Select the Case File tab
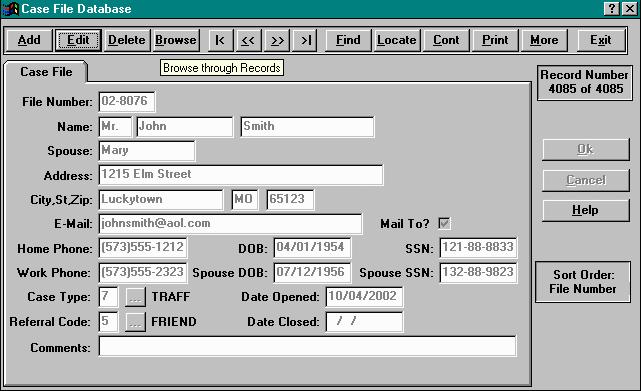641x391 pixels. pyautogui.click(x=46, y=72)
